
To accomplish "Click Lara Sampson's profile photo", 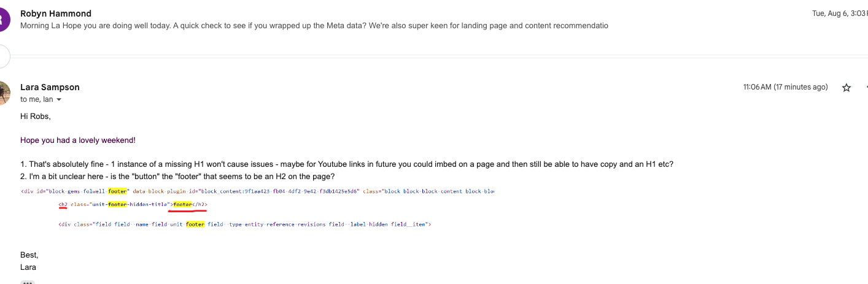I will (4, 93).
